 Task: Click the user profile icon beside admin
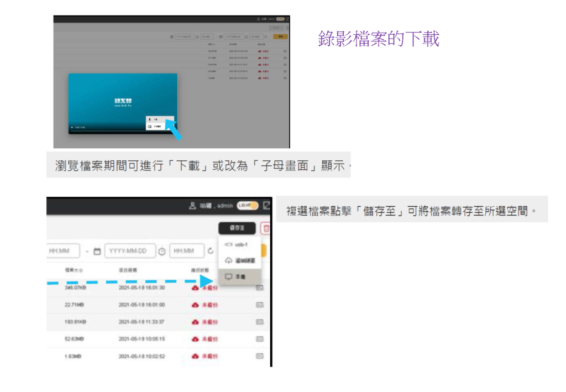[x=193, y=206]
